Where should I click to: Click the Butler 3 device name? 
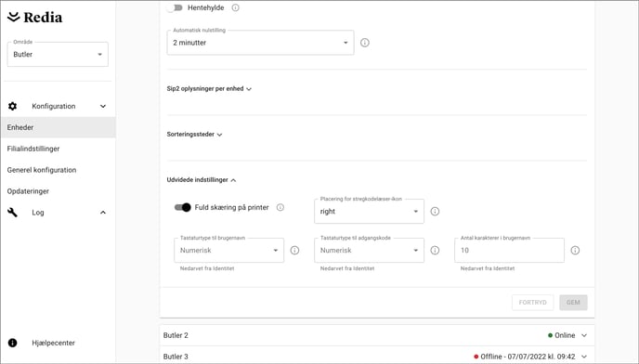(x=176, y=357)
